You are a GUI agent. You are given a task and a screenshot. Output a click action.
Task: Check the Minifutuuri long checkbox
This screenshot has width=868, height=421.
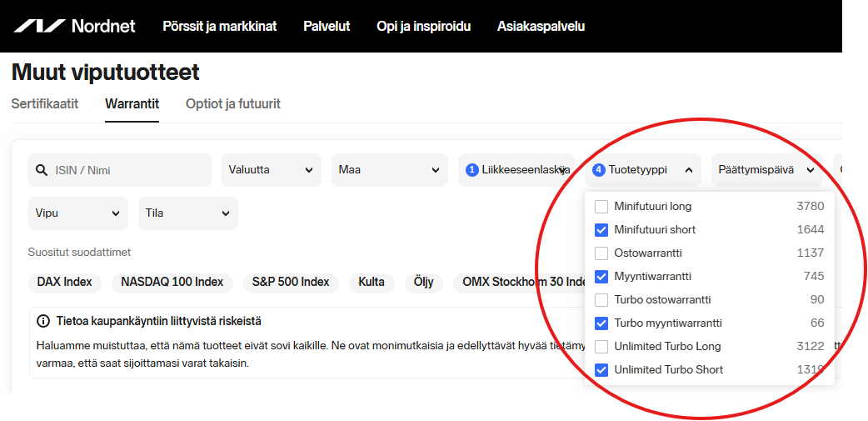point(601,207)
